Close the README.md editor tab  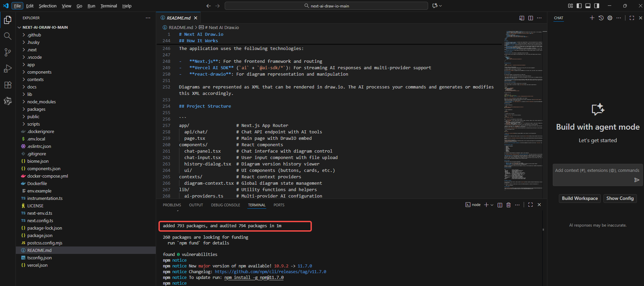click(x=195, y=18)
